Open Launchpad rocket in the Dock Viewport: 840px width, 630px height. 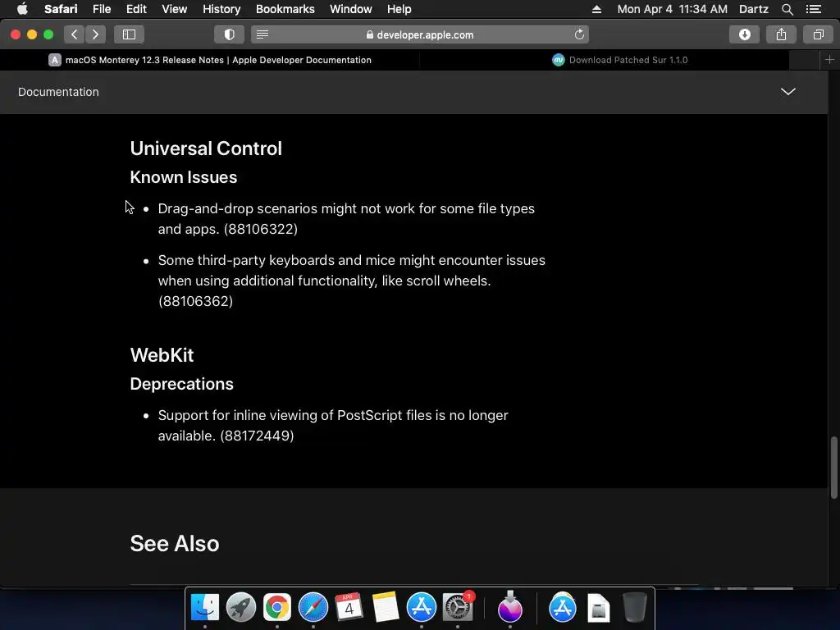(241, 608)
